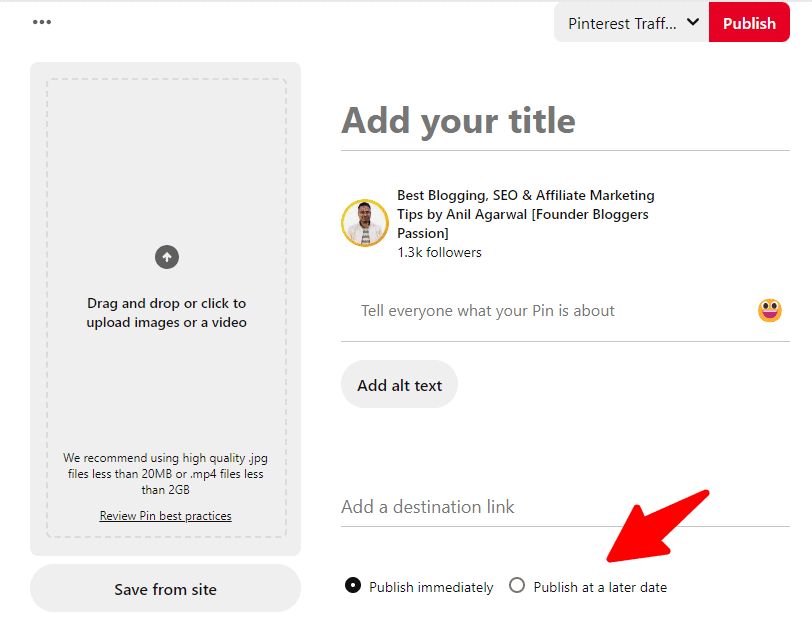The height and width of the screenshot is (631, 812).
Task: Click the Drag and drop upload text
Action: (166, 313)
